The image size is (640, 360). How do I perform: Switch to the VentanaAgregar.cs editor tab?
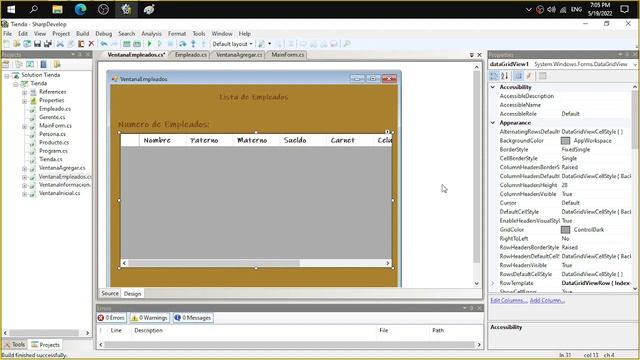(x=239, y=55)
